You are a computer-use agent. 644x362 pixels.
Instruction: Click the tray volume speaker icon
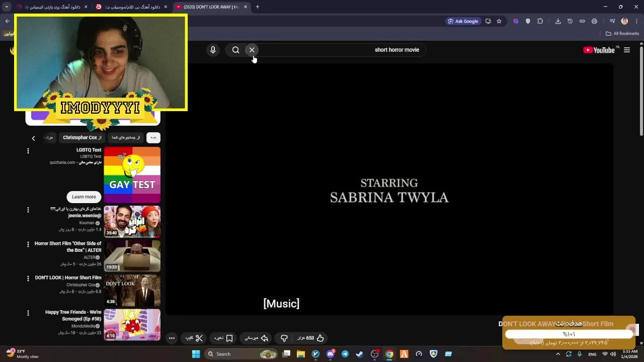coord(613,354)
